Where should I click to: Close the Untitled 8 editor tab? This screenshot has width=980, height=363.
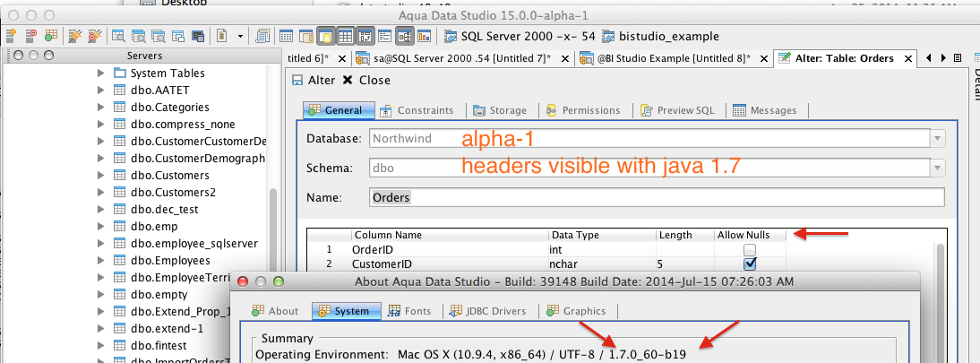coord(764,59)
